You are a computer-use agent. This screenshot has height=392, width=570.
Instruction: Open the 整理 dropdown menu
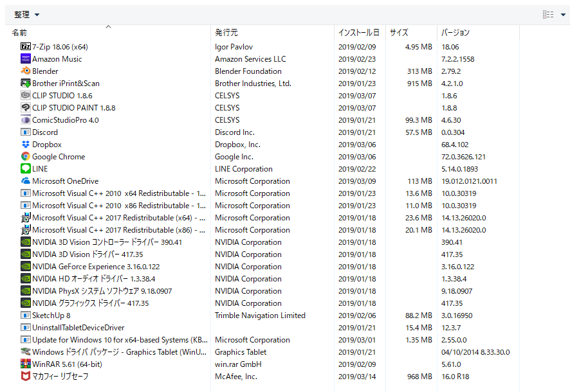(x=26, y=15)
